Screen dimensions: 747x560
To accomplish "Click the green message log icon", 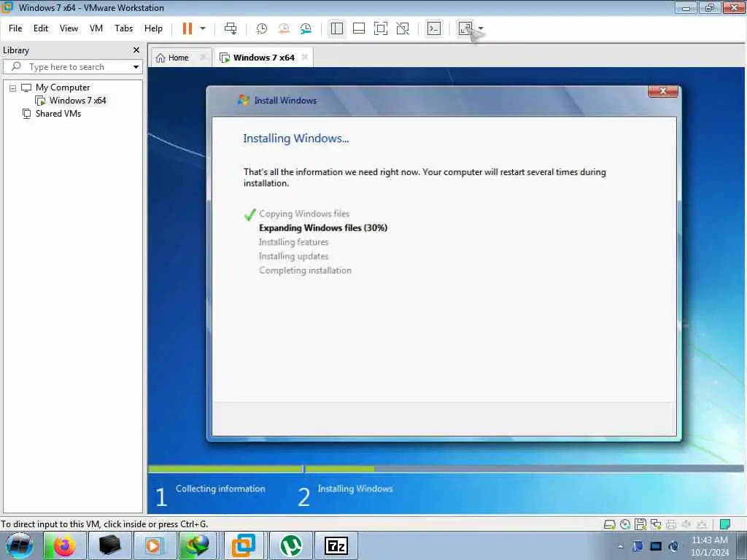I will [x=724, y=525].
